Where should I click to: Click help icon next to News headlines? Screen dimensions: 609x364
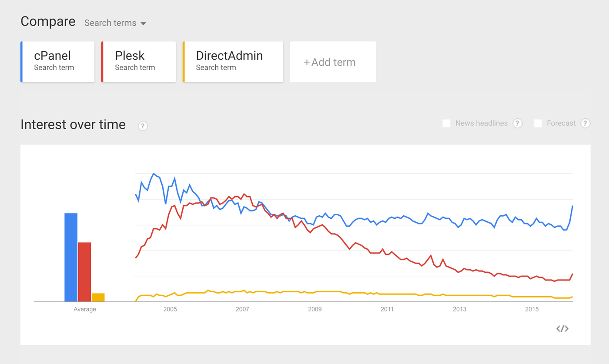(x=517, y=124)
